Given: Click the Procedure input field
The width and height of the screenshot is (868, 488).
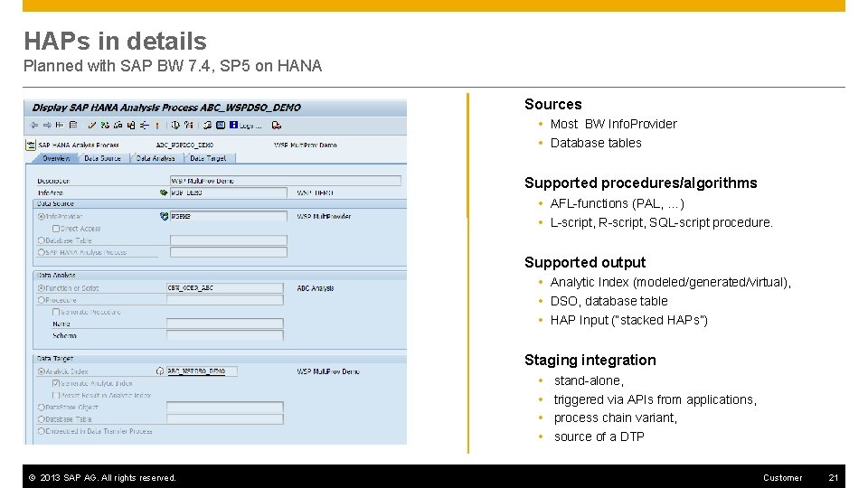Looking at the screenshot, I should 225,300.
